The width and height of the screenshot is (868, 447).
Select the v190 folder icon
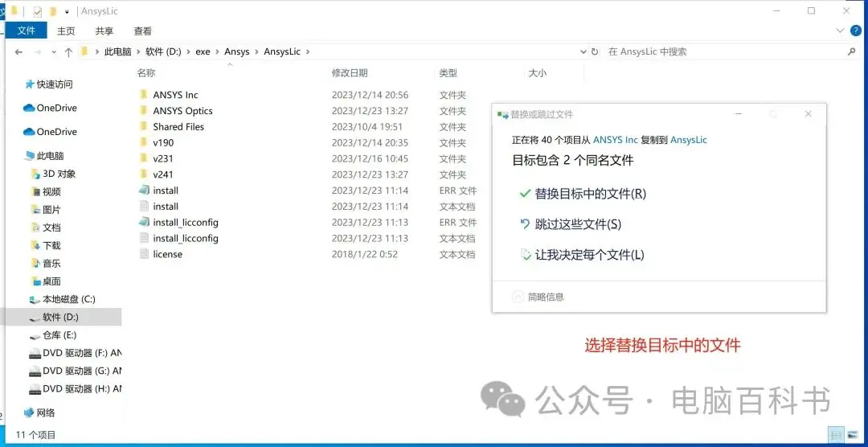(144, 142)
